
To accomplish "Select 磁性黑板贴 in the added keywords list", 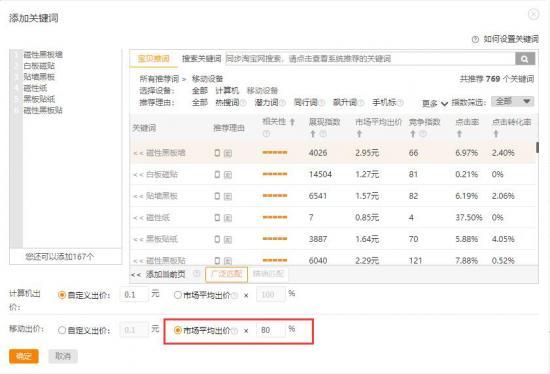I will [x=43, y=110].
